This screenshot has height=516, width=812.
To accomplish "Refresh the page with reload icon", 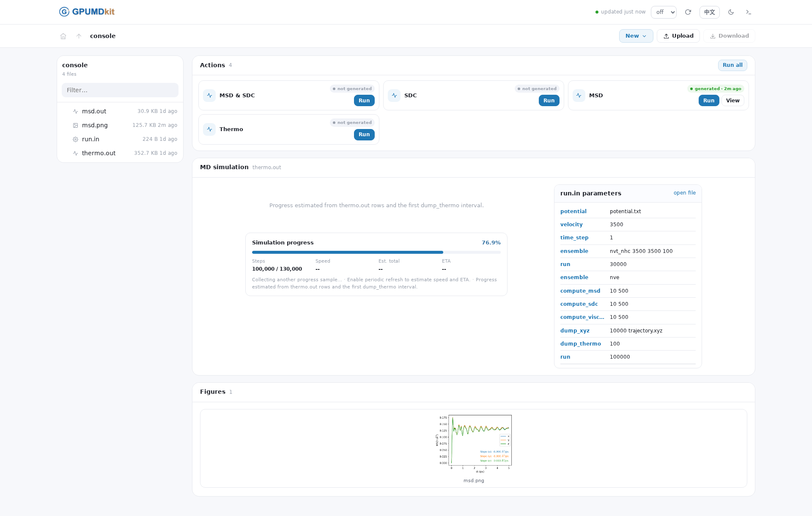I will click(x=688, y=12).
